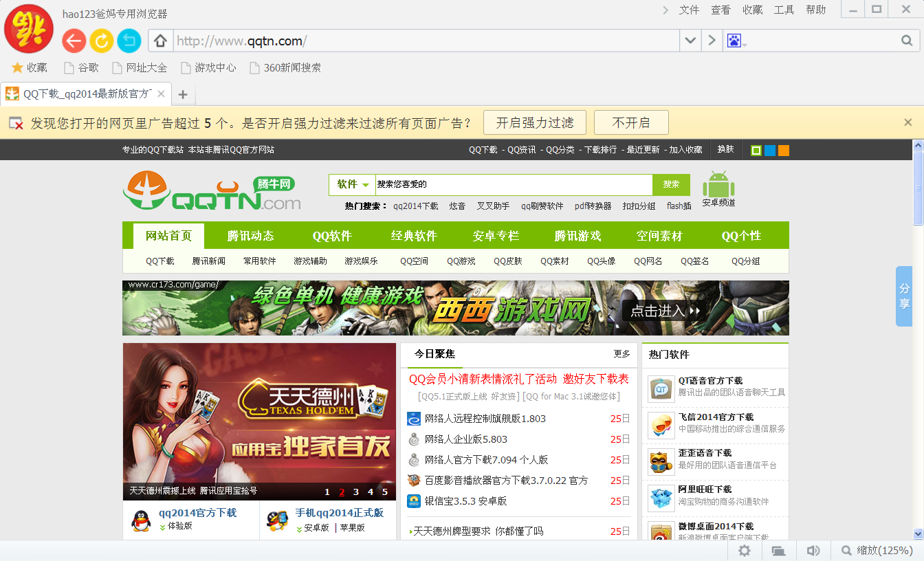
Task: Open the 网址大全 bookmark
Action: 140,67
